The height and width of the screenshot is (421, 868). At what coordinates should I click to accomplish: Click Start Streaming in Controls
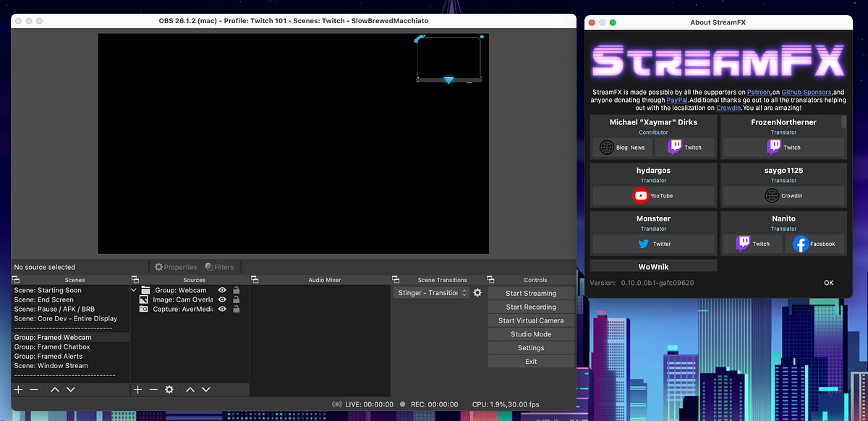click(x=531, y=292)
